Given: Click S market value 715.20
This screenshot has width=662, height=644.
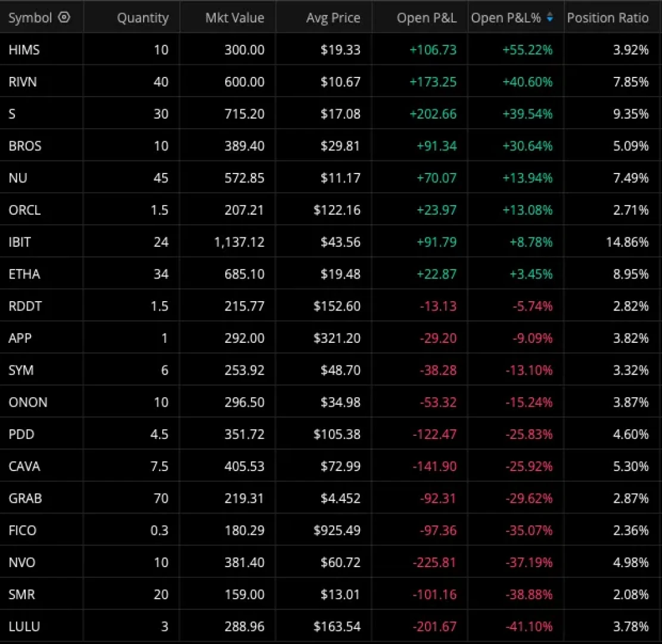Looking at the screenshot, I should tap(244, 114).
